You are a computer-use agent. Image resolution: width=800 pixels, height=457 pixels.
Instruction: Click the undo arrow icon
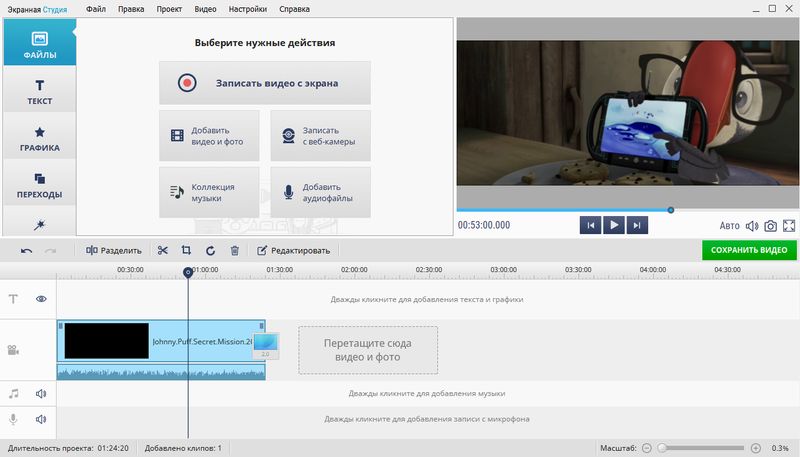[x=26, y=250]
